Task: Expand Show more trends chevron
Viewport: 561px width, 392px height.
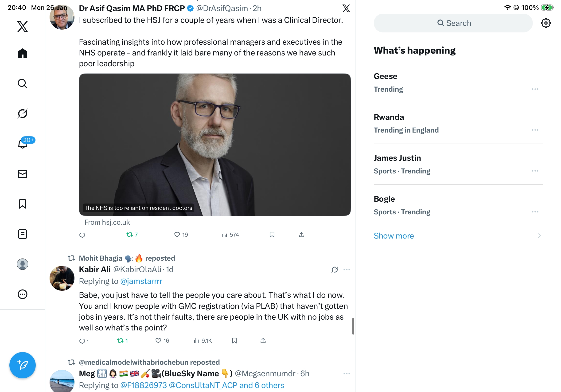Action: point(539,235)
